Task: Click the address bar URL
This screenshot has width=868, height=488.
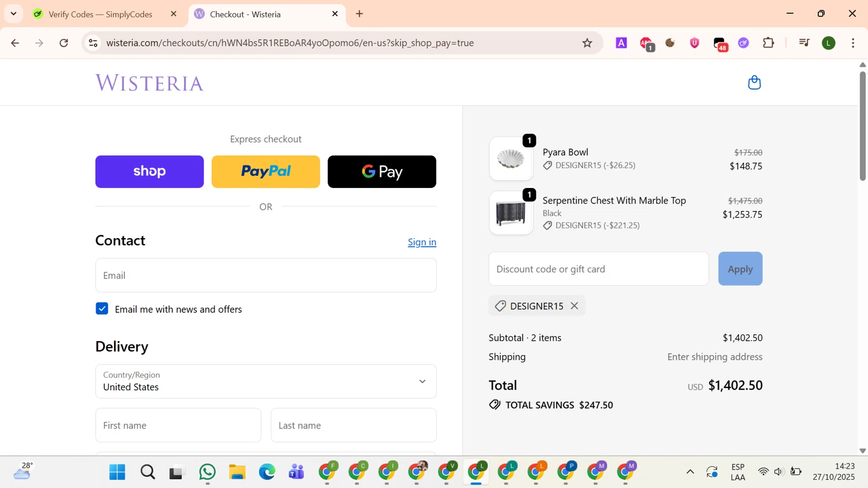Action: [290, 43]
